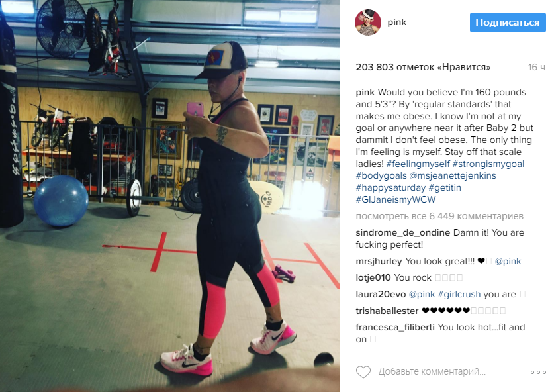Click the 16 ч post timestamp
The image size is (550, 392).
click(x=537, y=67)
